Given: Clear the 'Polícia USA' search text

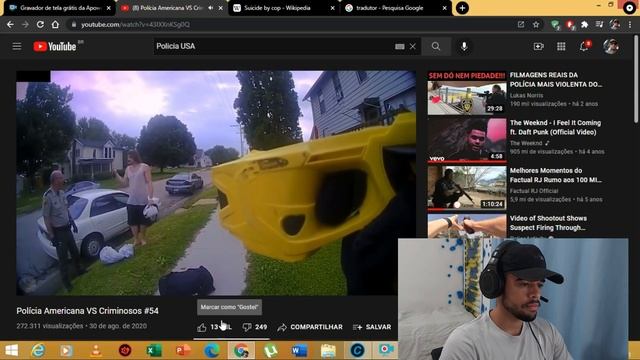Looking at the screenshot, I should click(413, 47).
